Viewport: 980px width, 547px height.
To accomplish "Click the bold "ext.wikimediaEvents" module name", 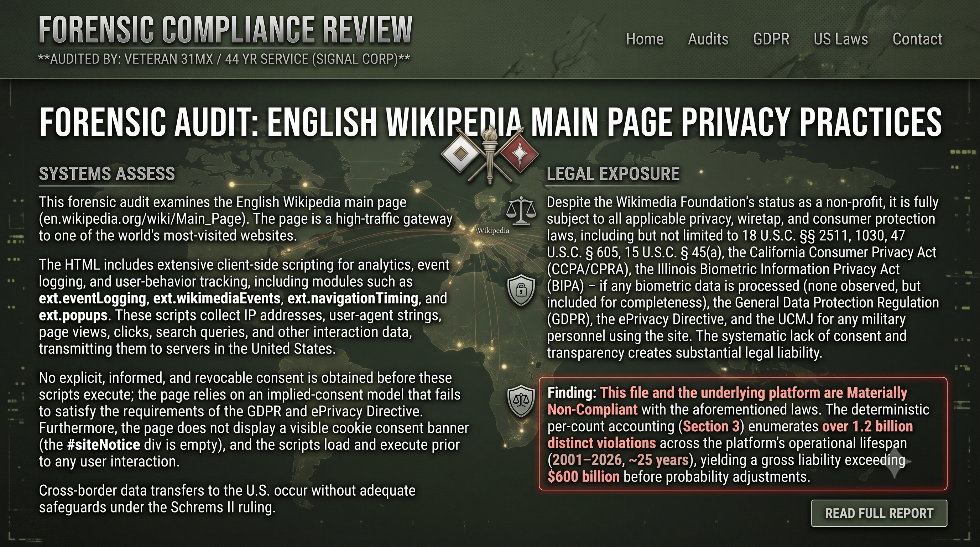I will coord(217,298).
